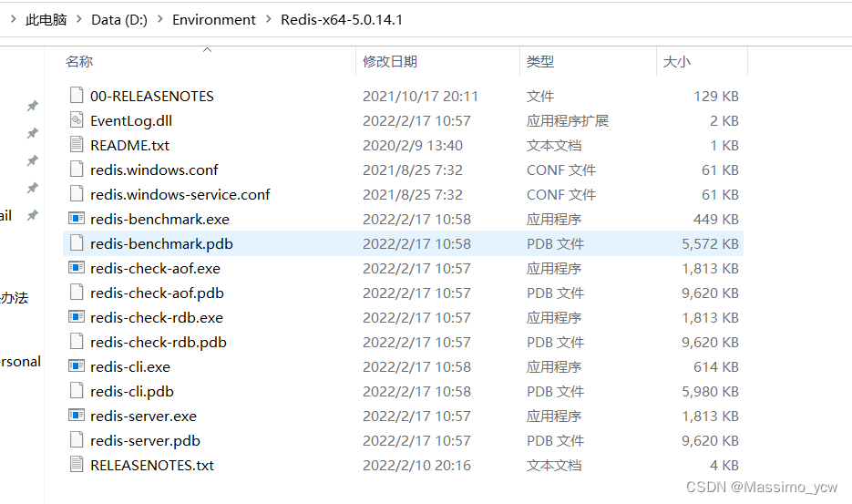
Task: Click the redis.windows-service.conf file icon
Action: point(77,194)
